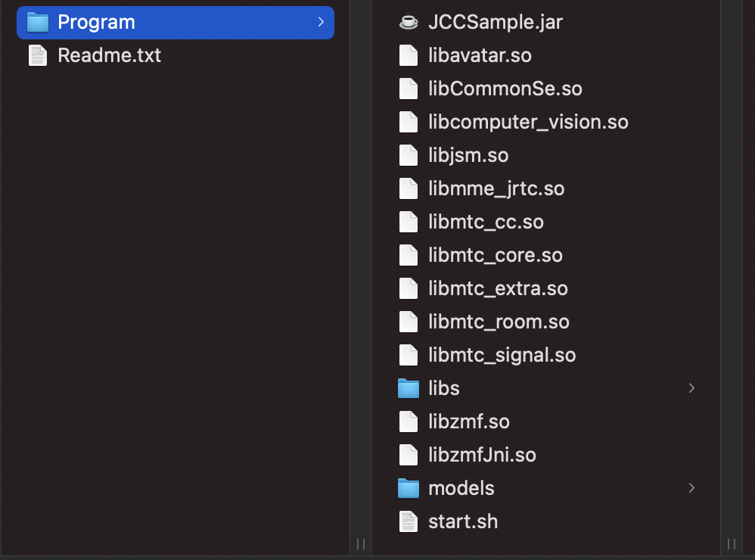The height and width of the screenshot is (560, 755).
Task: Select the libmtc_core.so file
Action: [495, 255]
